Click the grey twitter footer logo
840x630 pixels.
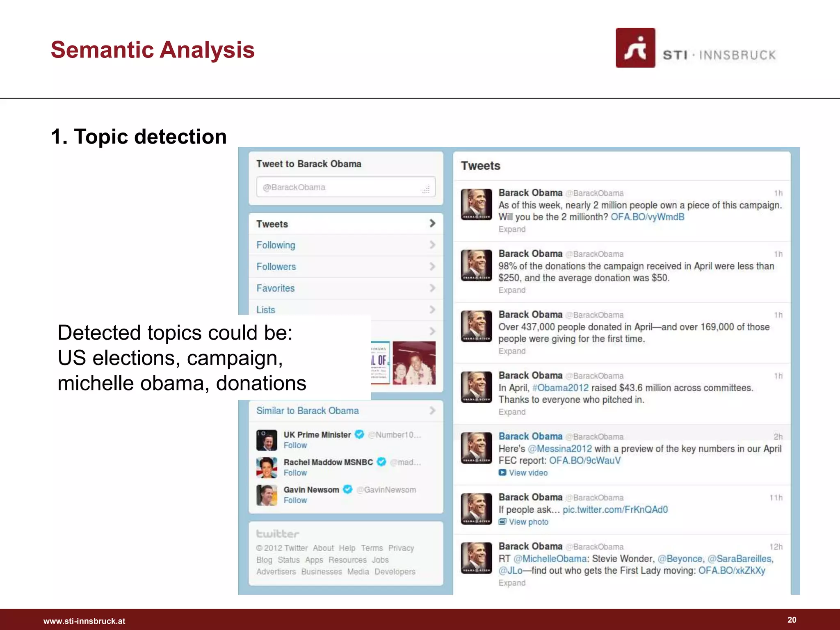pyautogui.click(x=278, y=534)
